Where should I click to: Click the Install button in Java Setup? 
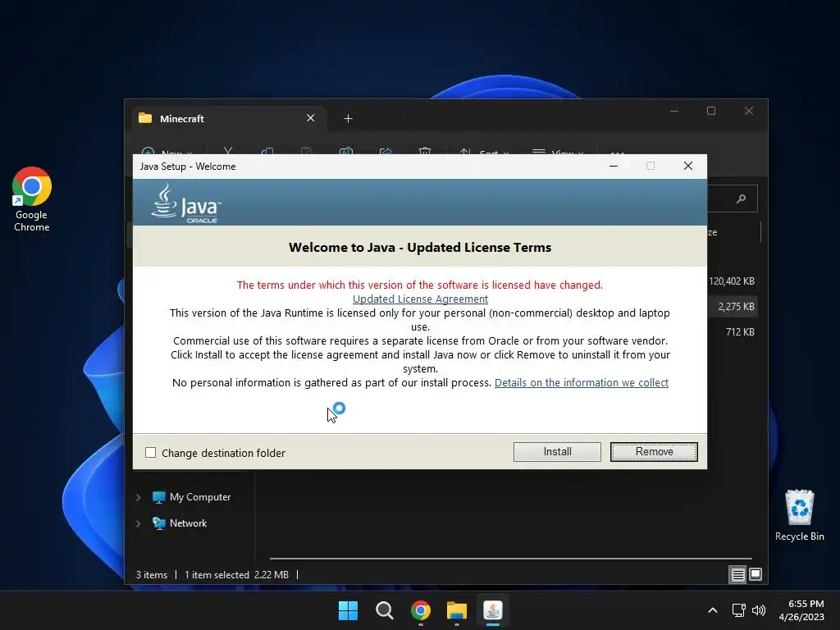[557, 452]
